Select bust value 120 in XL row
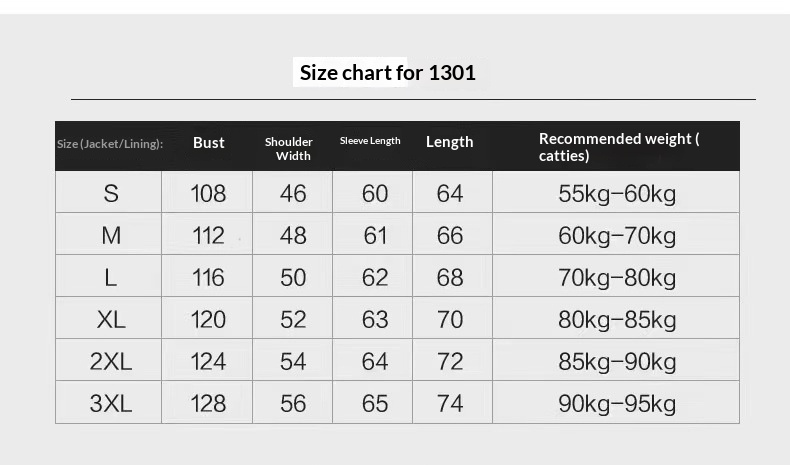 (x=208, y=320)
